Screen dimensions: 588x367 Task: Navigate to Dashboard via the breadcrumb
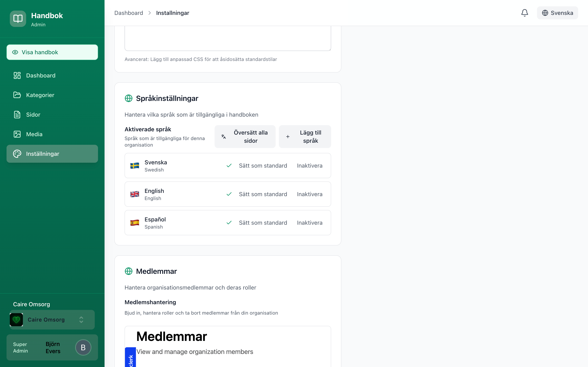click(129, 13)
